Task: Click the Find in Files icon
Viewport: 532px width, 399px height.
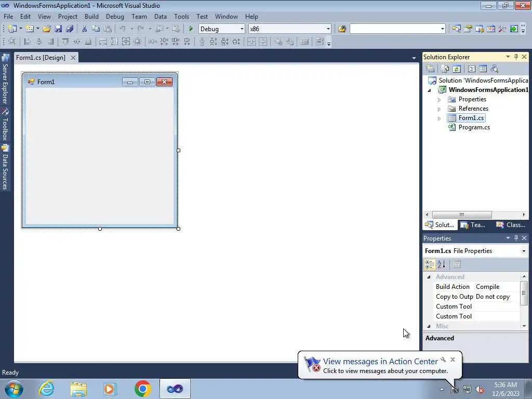Action: click(x=342, y=29)
